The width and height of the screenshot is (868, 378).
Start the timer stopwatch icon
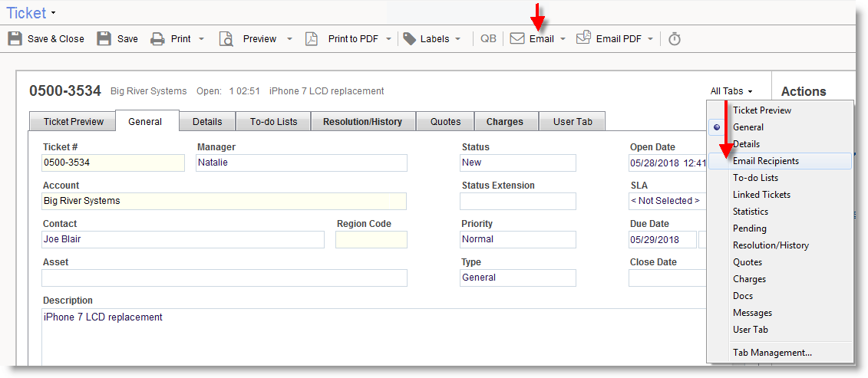(675, 38)
